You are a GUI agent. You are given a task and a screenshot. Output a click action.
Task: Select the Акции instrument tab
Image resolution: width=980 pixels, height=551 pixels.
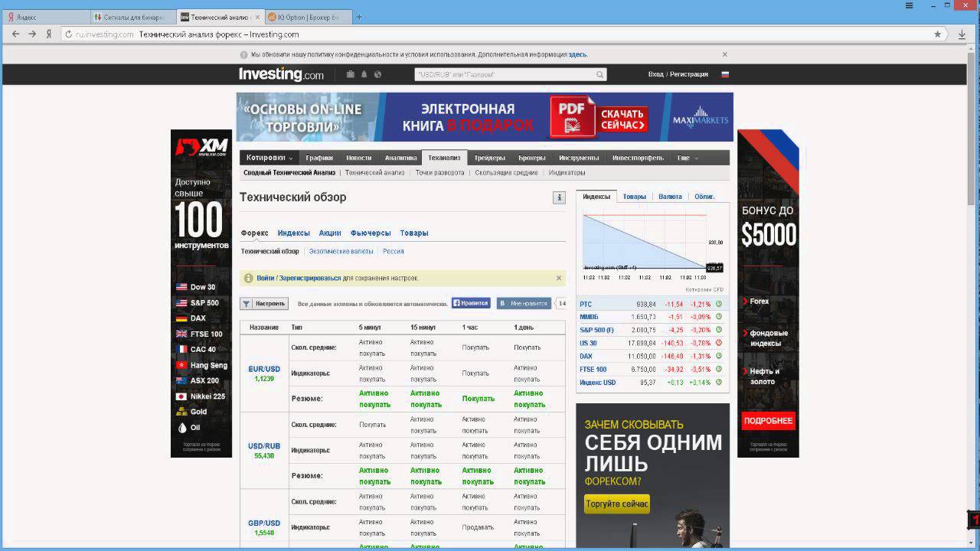point(330,233)
